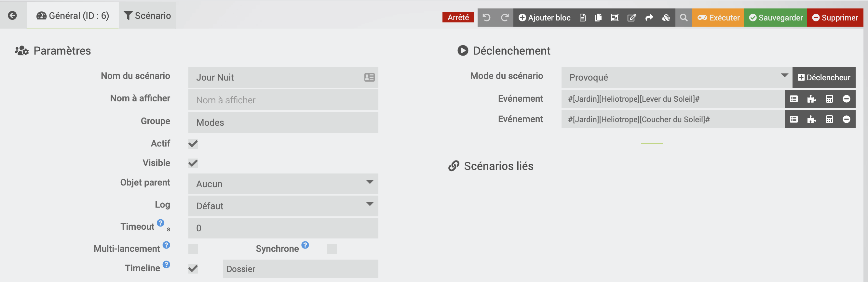The image size is (868, 282).
Task: Open the links graph icon
Action: click(x=614, y=18)
